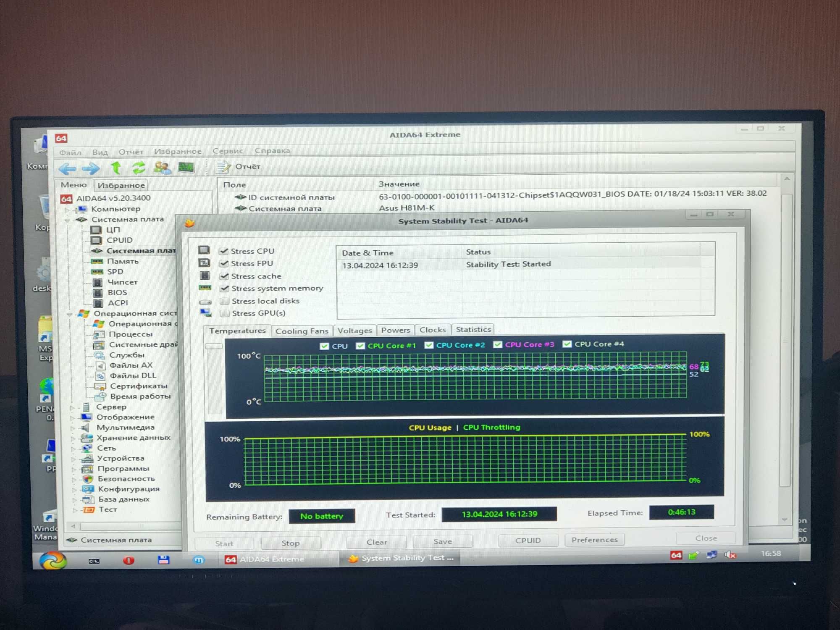Select the ЦП icon in the tree
840x630 pixels.
[x=96, y=230]
